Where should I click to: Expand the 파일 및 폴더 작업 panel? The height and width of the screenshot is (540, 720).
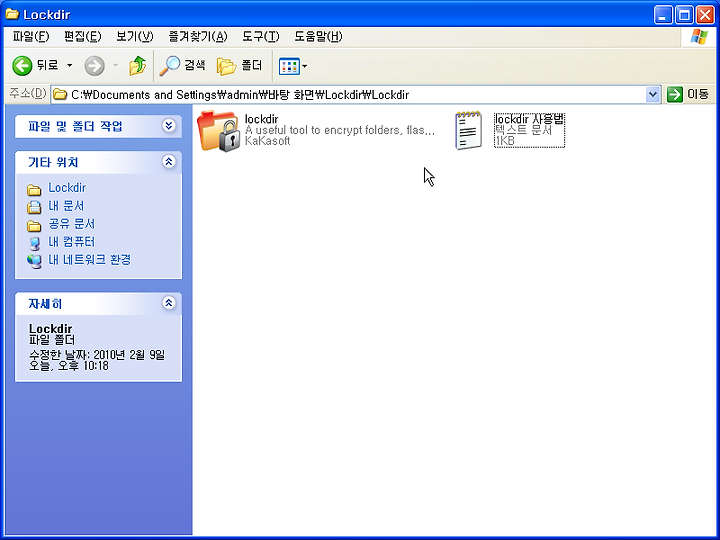[x=169, y=125]
